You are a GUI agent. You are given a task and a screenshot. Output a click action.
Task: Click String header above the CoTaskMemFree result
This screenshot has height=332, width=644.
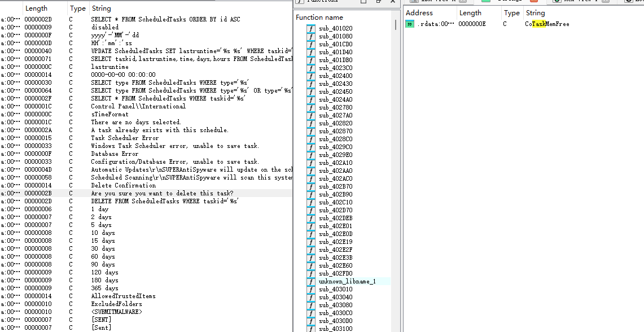click(x=535, y=13)
